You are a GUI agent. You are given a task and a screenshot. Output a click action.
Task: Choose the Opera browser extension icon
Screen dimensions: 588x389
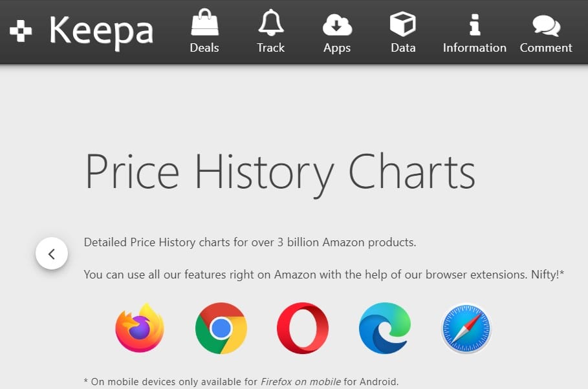303,328
